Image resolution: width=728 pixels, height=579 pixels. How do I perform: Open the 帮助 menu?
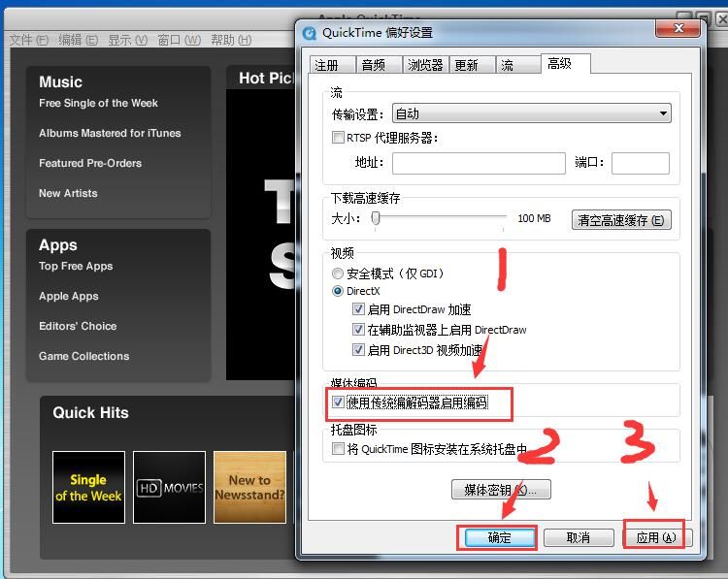pos(230,40)
